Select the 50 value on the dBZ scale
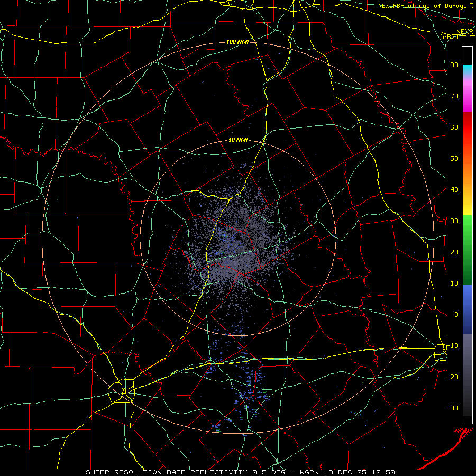This screenshot has width=476, height=476. 454,159
